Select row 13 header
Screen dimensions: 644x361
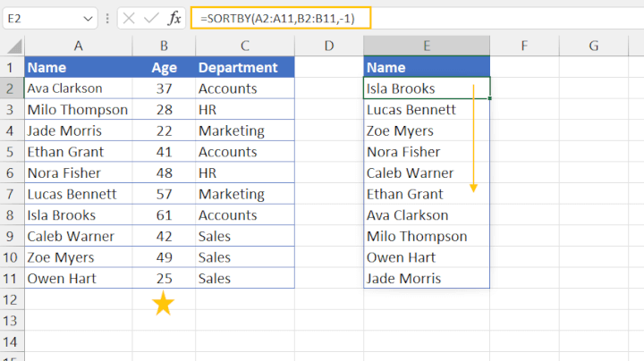[x=12, y=321]
